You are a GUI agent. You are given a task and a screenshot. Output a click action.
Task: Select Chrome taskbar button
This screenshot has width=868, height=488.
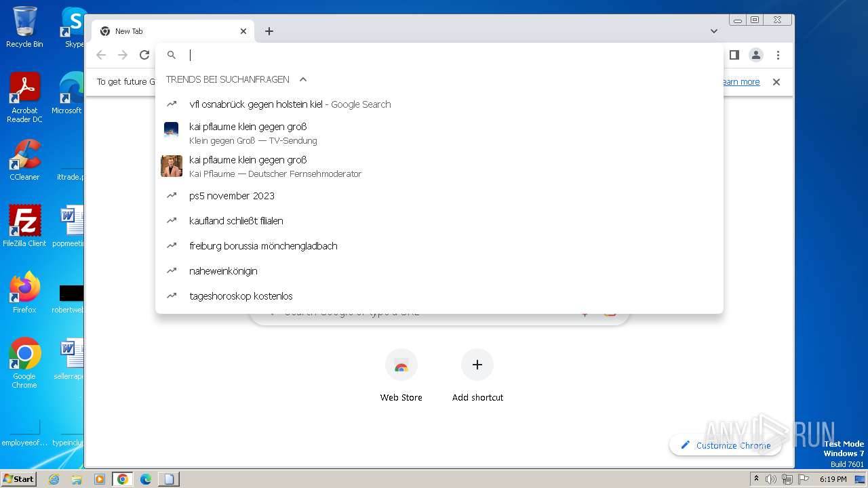(x=123, y=479)
